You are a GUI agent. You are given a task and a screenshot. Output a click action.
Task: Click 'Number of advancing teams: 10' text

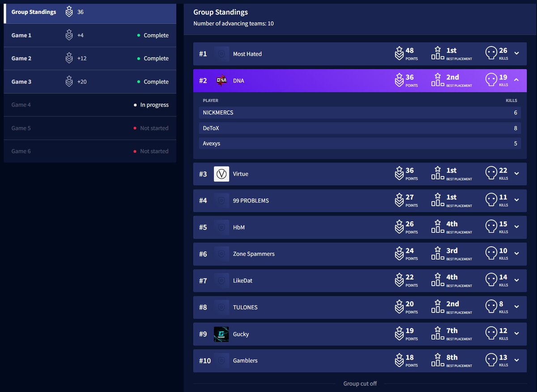point(234,23)
